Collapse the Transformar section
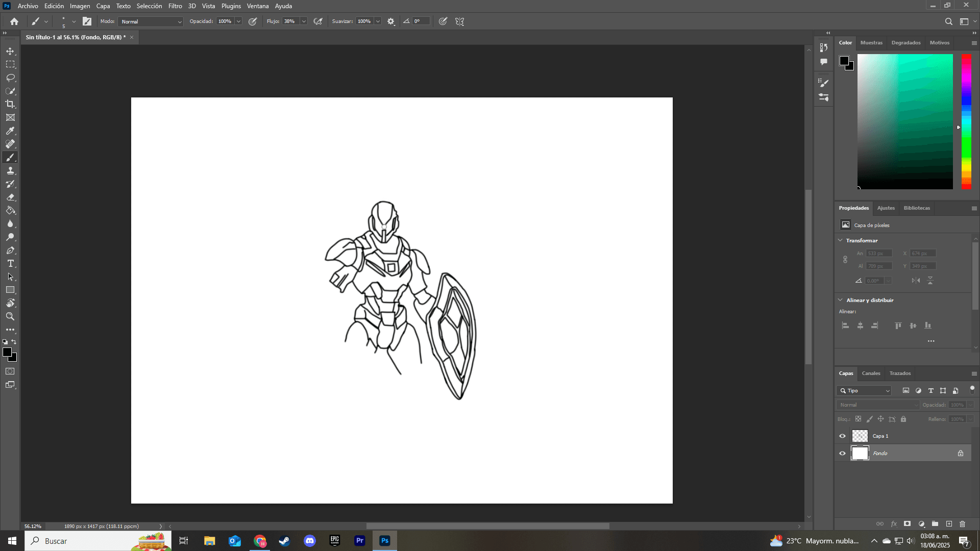Viewport: 980px width, 551px height. click(840, 240)
